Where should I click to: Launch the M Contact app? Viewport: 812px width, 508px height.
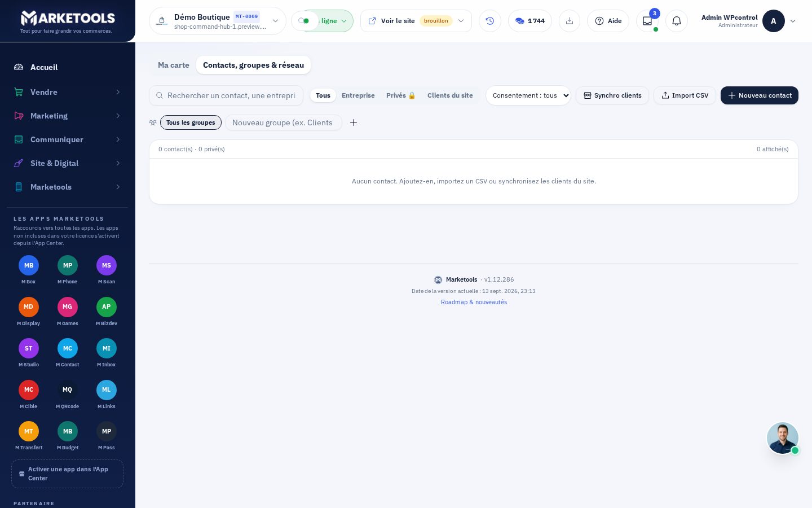pyautogui.click(x=67, y=353)
